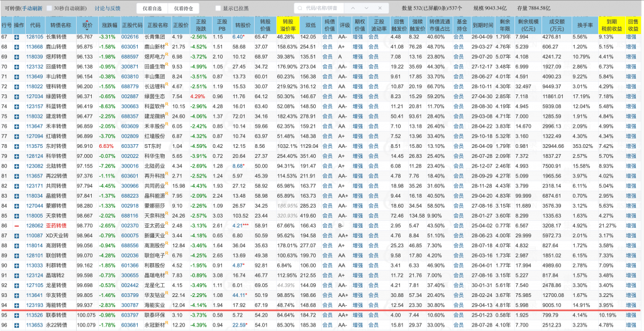Click the 353.02% turnover cell

click(x=584, y=145)
